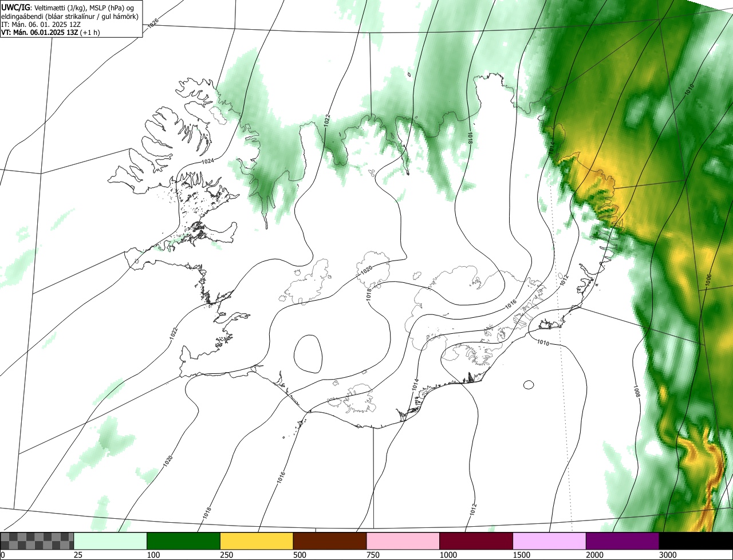733x560 pixels.
Task: Click the legend value '1500'
Action: pos(521,555)
